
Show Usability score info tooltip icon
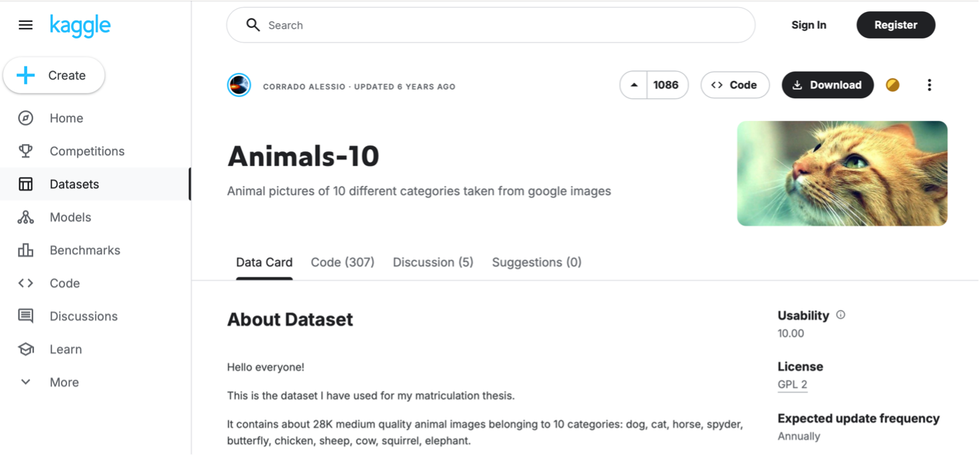click(840, 315)
